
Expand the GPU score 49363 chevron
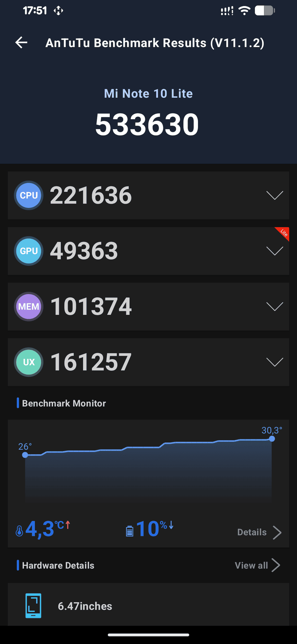click(275, 251)
